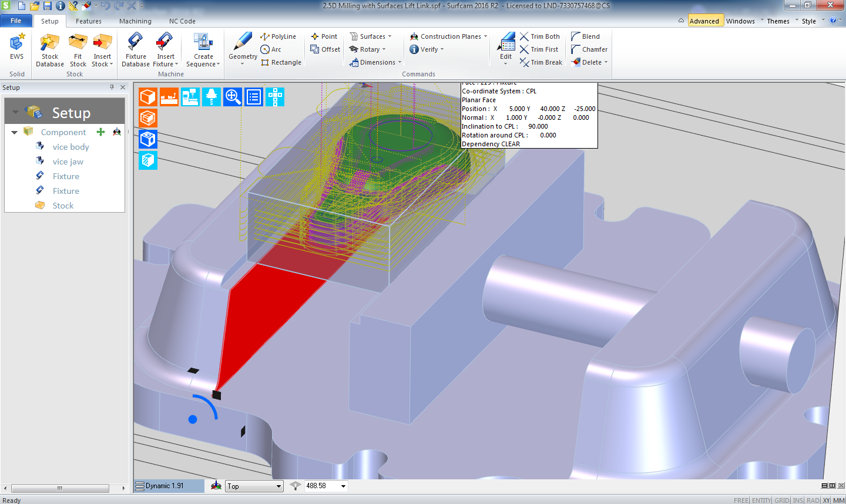
Task: Click the Undo quick access button
Action: pyautogui.click(x=105, y=6)
